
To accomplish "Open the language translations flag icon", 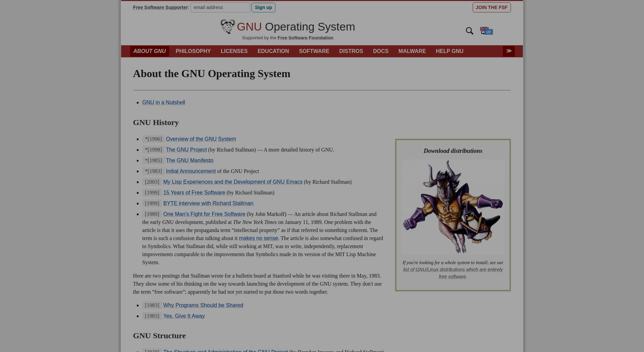I will click(x=486, y=31).
